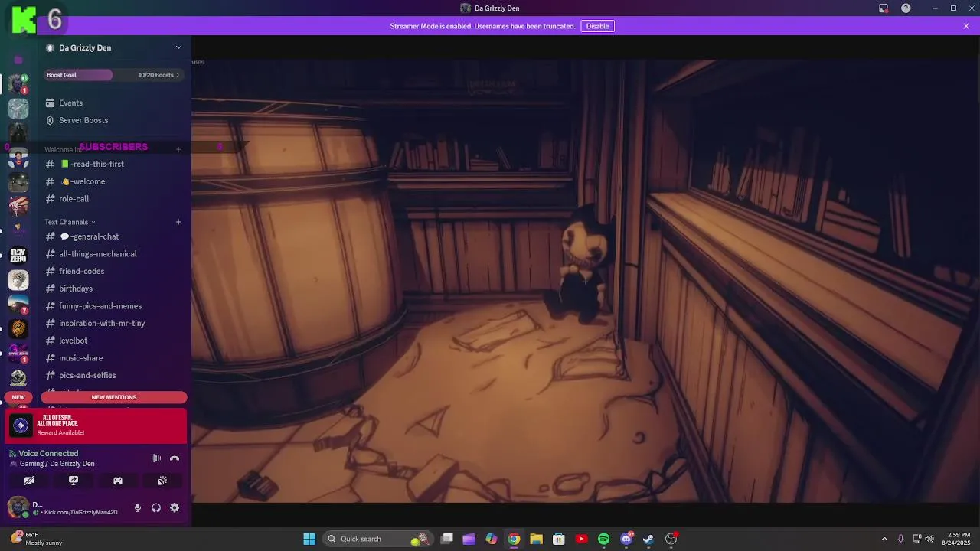Deafen audio with the headphones icon
Image resolution: width=980 pixels, height=551 pixels.
pyautogui.click(x=156, y=507)
